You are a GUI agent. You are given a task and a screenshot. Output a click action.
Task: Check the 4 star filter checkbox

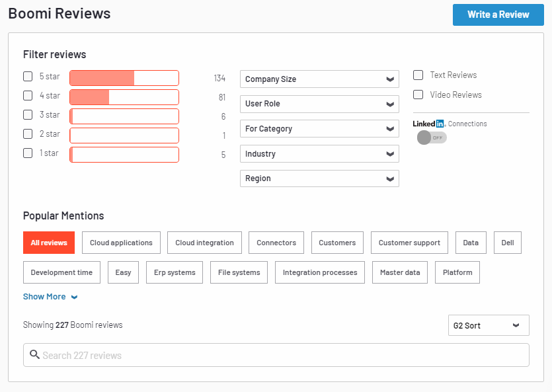pyautogui.click(x=28, y=95)
